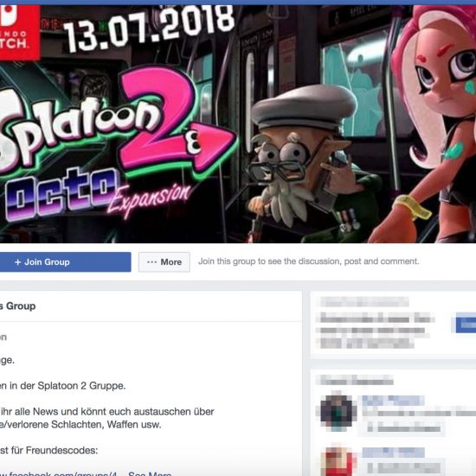Viewport: 476px width, 476px height.
Task: Click the blue Facebook top bar
Action: pos(238,3)
